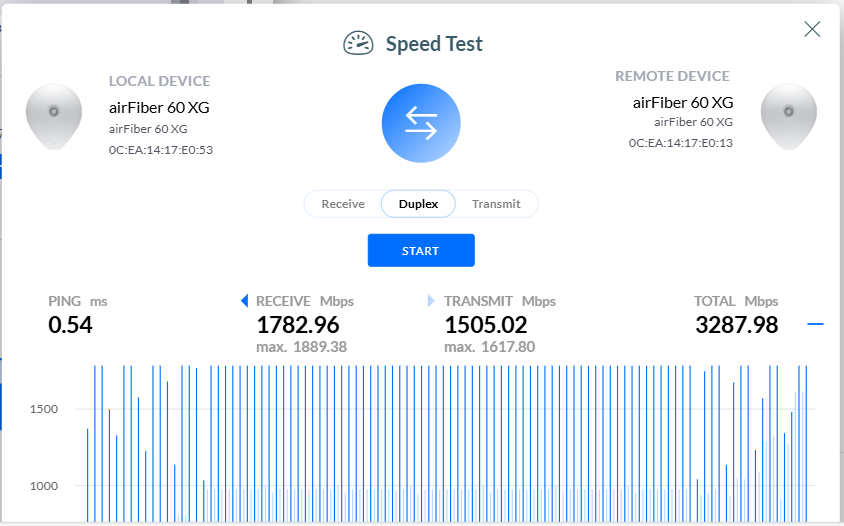Click the speedometer icon beside Speed Test title
Image resolution: width=844 pixels, height=526 pixels.
tap(358, 44)
